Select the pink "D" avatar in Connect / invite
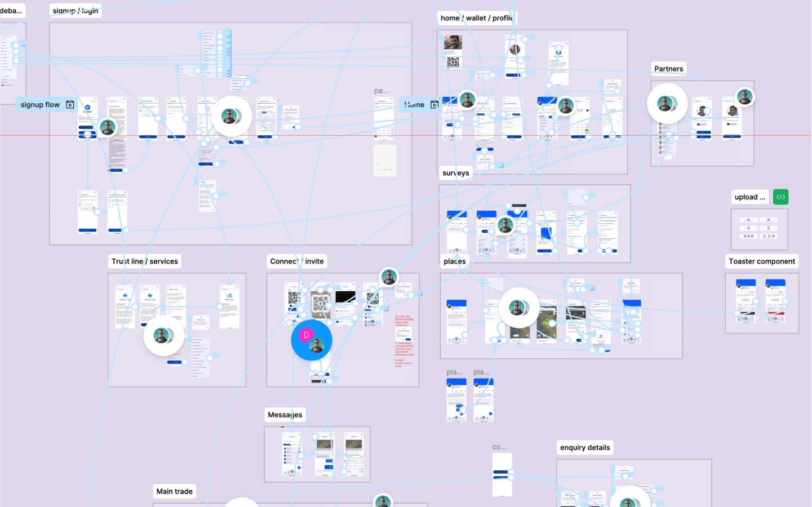Viewport: 812px width, 507px height. 307,335
